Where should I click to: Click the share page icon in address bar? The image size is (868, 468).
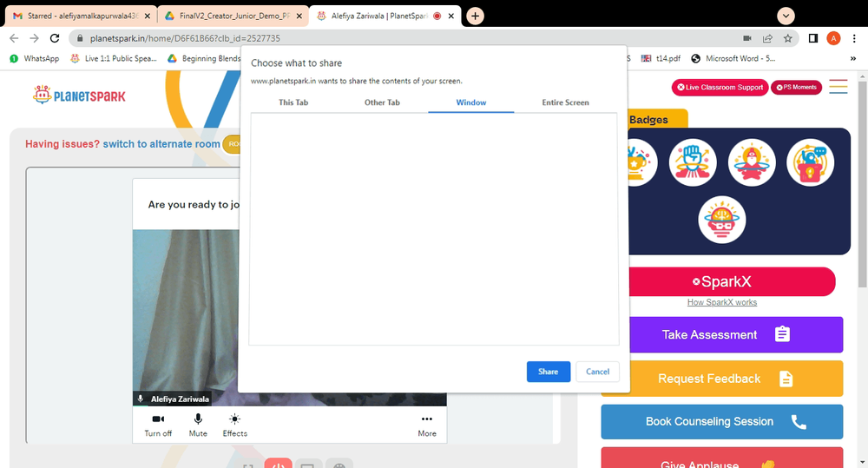[767, 38]
